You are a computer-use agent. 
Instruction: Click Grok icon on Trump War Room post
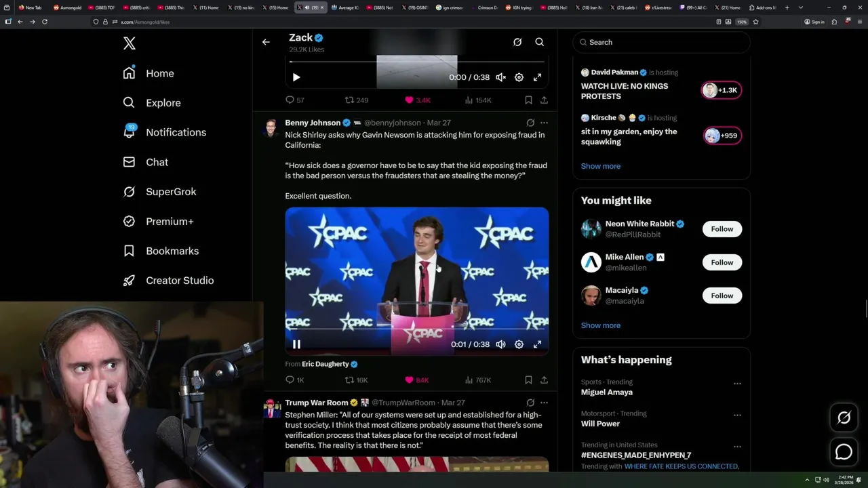(530, 403)
